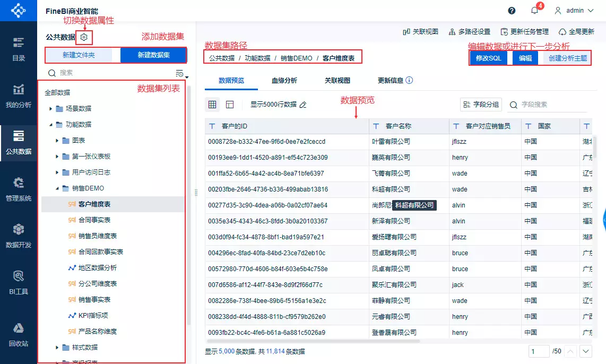
Task: Select 分公司维度表 dataset
Action: point(113,284)
